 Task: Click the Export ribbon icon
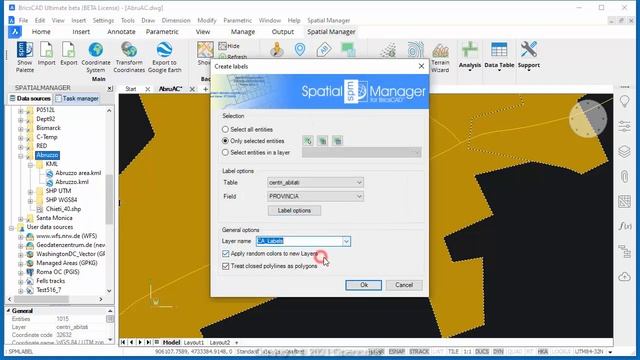69,54
